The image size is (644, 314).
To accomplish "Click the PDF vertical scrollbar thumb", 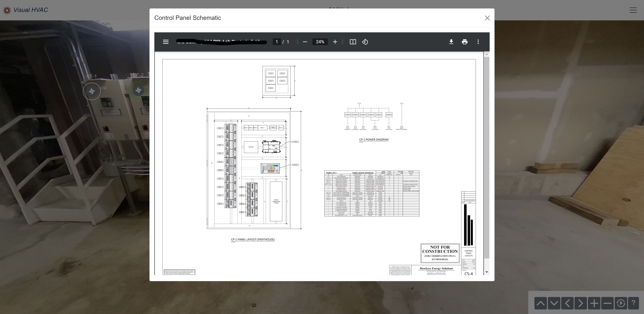I will coord(486,158).
